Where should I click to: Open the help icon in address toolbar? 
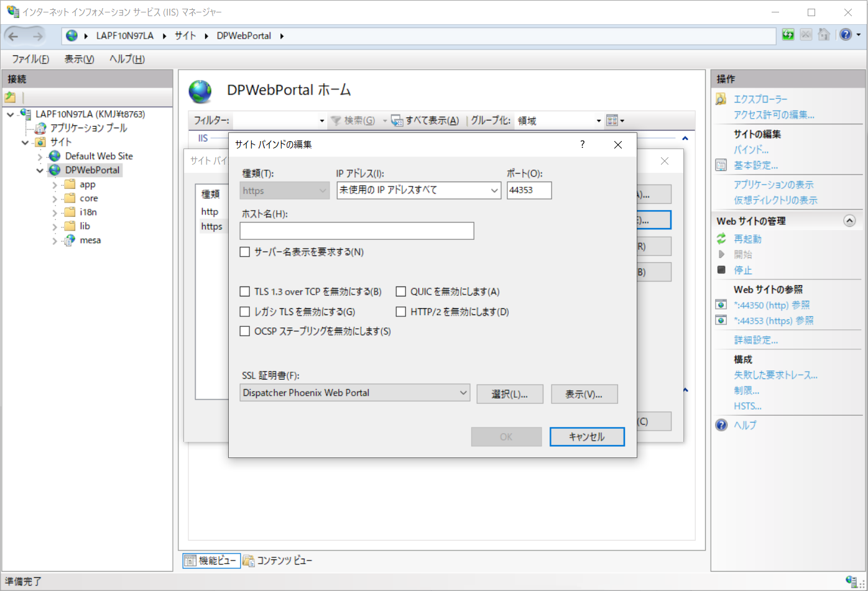pos(846,35)
